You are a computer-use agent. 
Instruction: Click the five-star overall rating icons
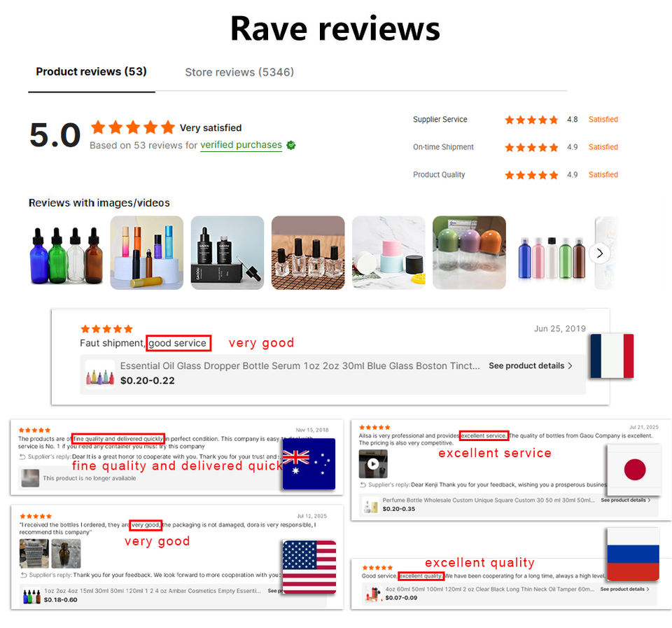click(x=133, y=127)
